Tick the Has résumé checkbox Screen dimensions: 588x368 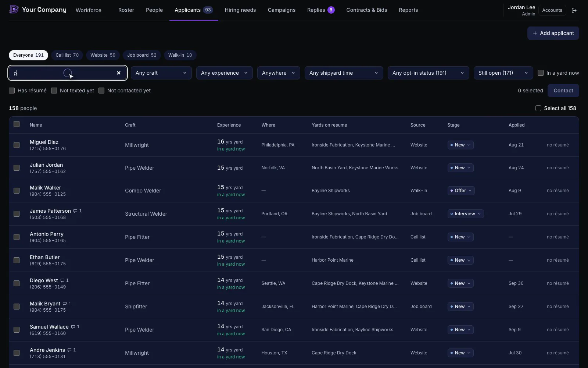[x=12, y=91]
